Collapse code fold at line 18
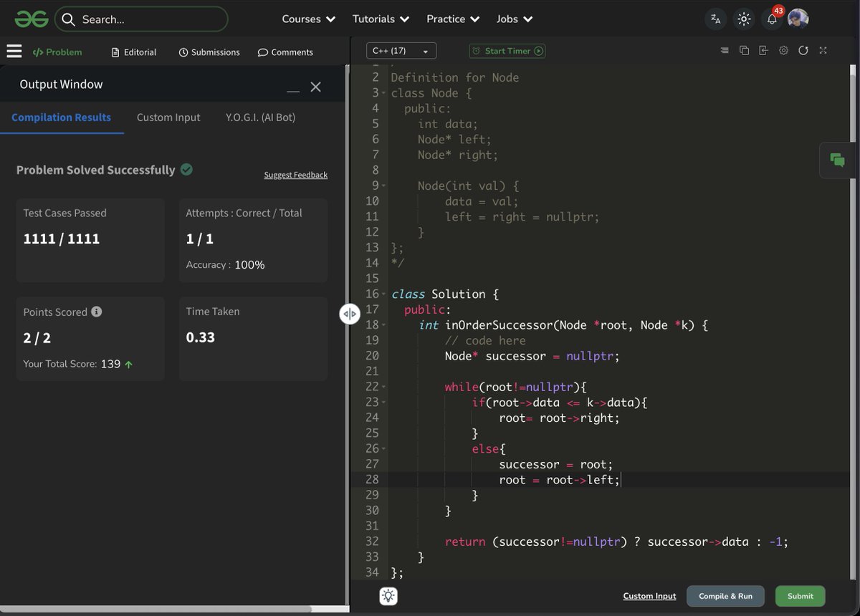 click(383, 325)
